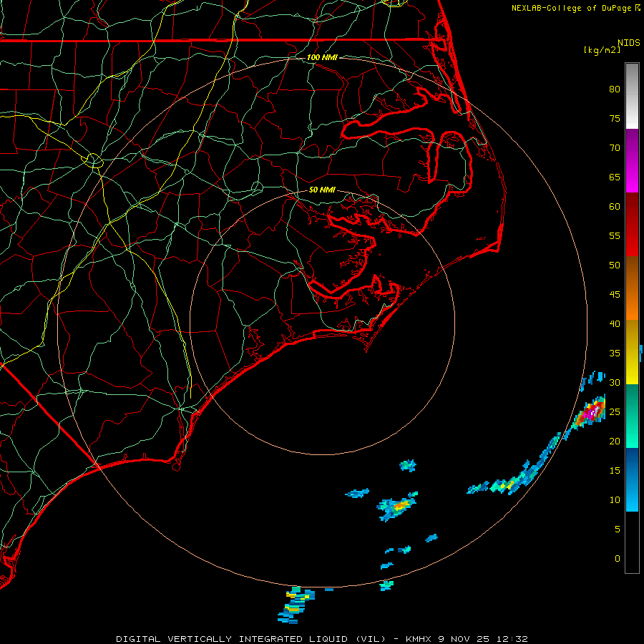Screen dimensions: 644x644
Task: Pick the white-gray segment of the color bar
Action: coord(632,96)
